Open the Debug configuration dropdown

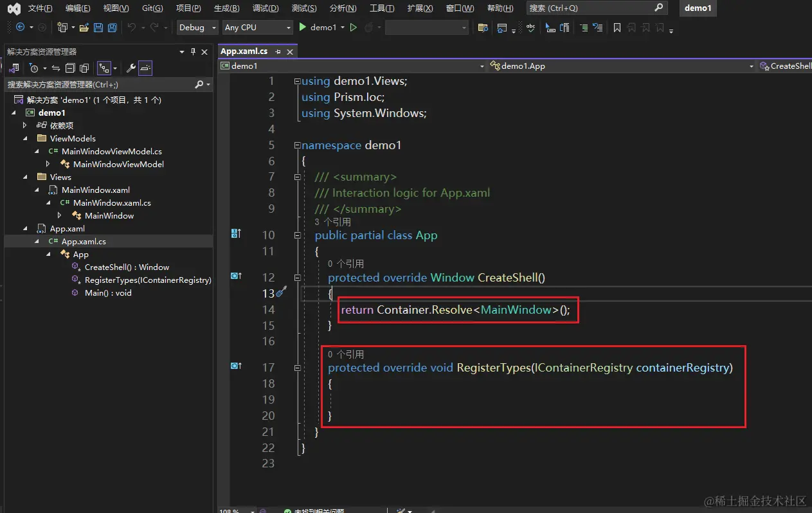click(x=197, y=28)
